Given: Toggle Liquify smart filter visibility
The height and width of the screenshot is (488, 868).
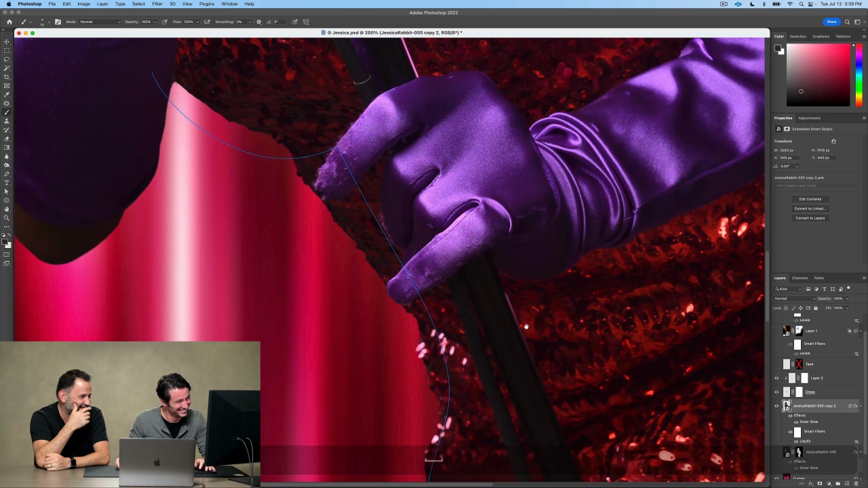Looking at the screenshot, I should point(796,441).
